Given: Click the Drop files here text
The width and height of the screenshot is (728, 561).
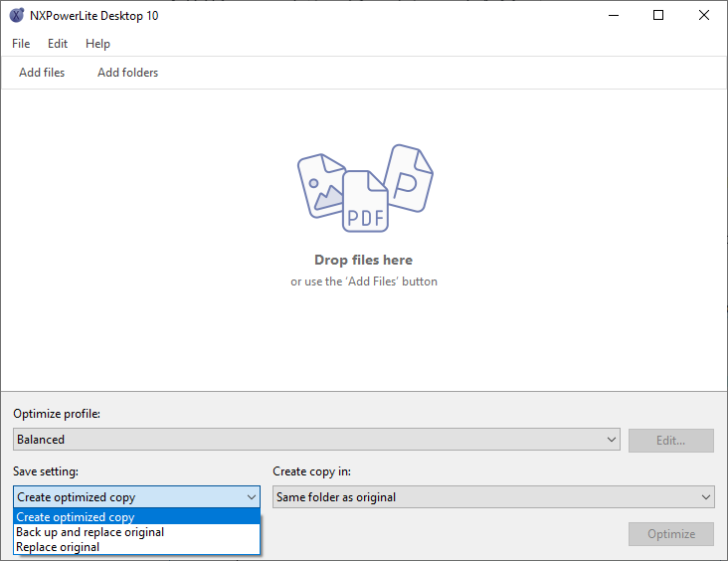Looking at the screenshot, I should tap(364, 260).
